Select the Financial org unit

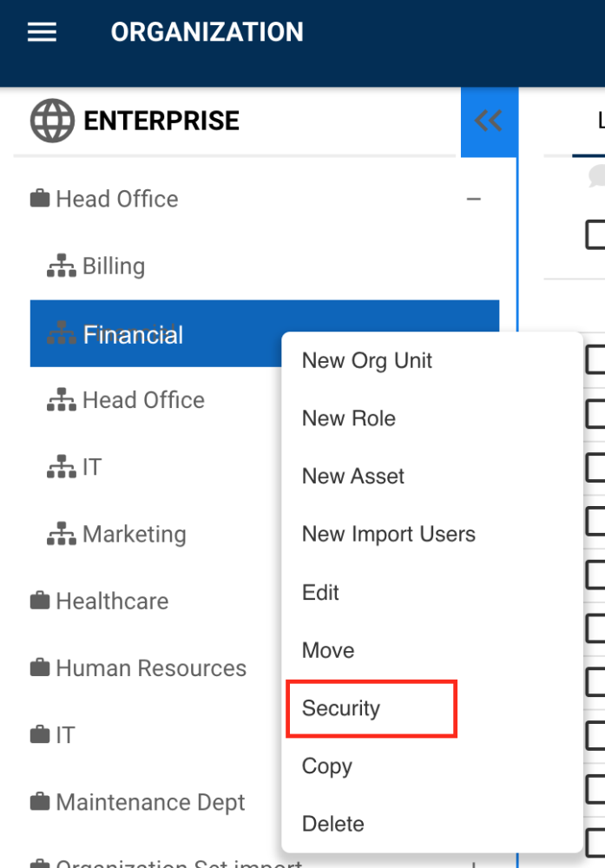[133, 334]
